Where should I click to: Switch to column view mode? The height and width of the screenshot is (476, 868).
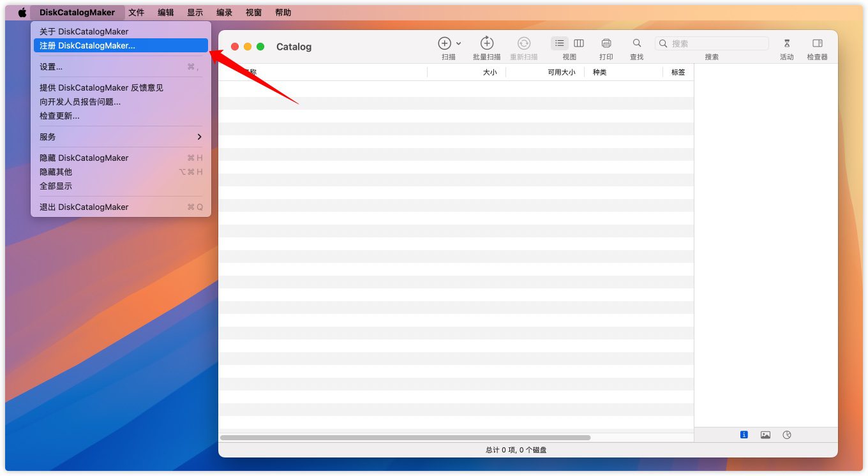tap(579, 43)
